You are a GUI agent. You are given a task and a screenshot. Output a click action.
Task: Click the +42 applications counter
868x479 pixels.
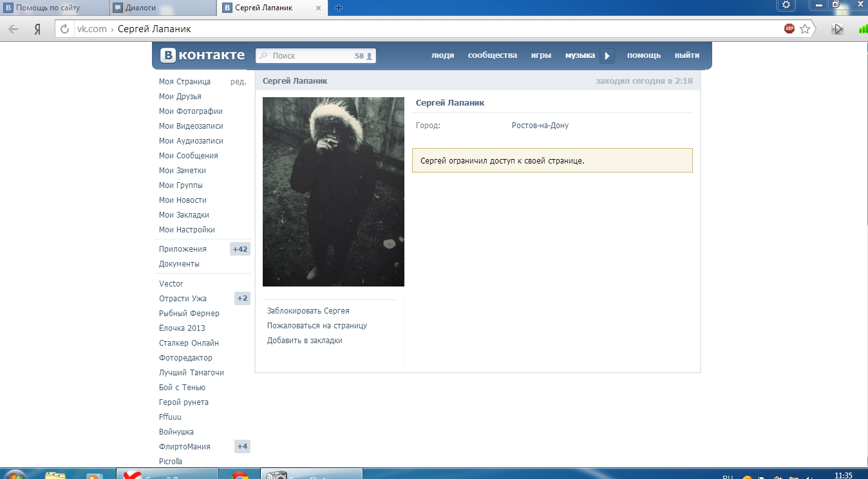240,249
